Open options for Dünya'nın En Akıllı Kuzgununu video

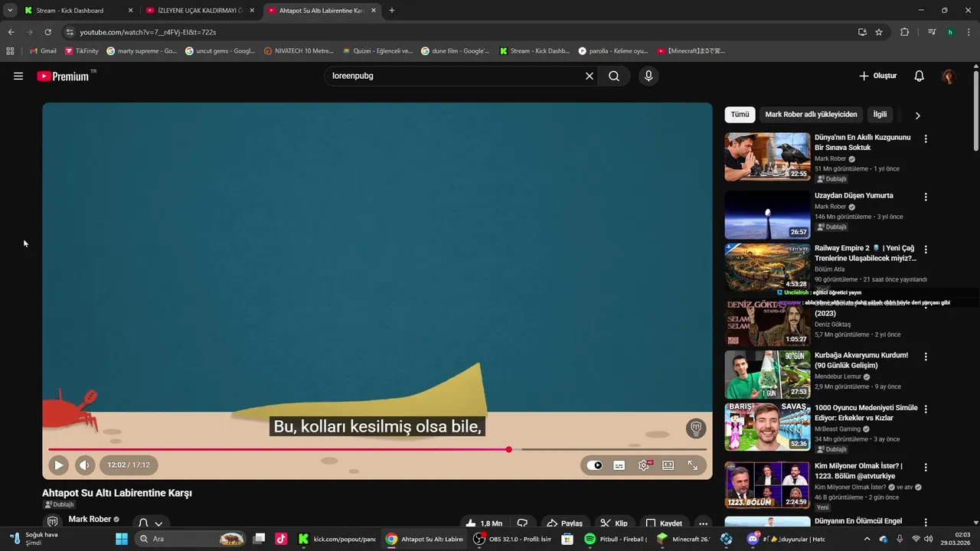[x=926, y=139]
